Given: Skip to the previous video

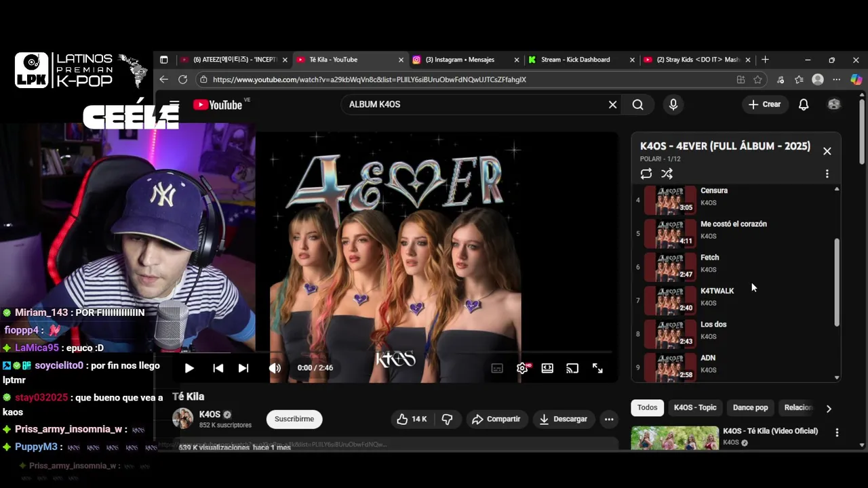Looking at the screenshot, I should click(x=218, y=368).
